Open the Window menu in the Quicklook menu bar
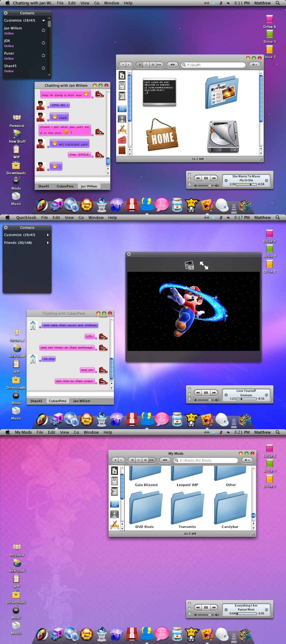Screen dimensions: 286x644 96,218
